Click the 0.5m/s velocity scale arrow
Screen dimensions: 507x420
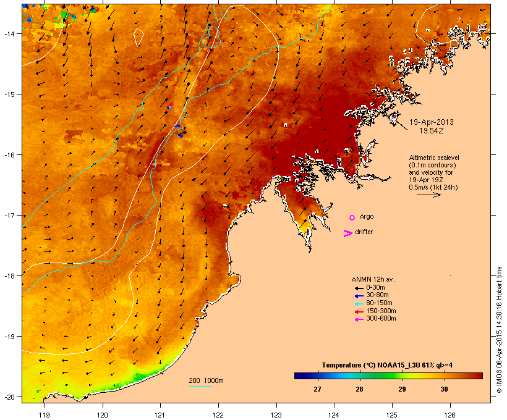click(428, 195)
